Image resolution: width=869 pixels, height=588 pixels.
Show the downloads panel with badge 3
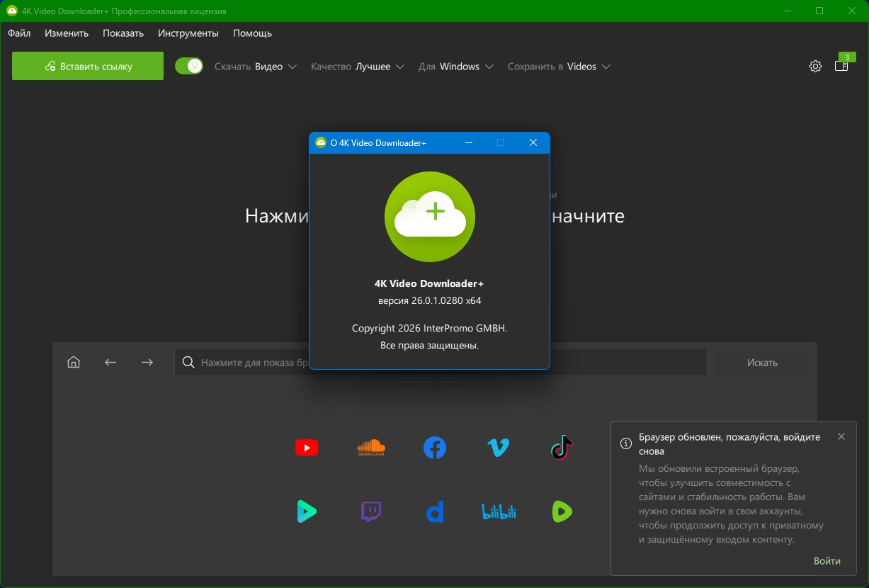841,66
